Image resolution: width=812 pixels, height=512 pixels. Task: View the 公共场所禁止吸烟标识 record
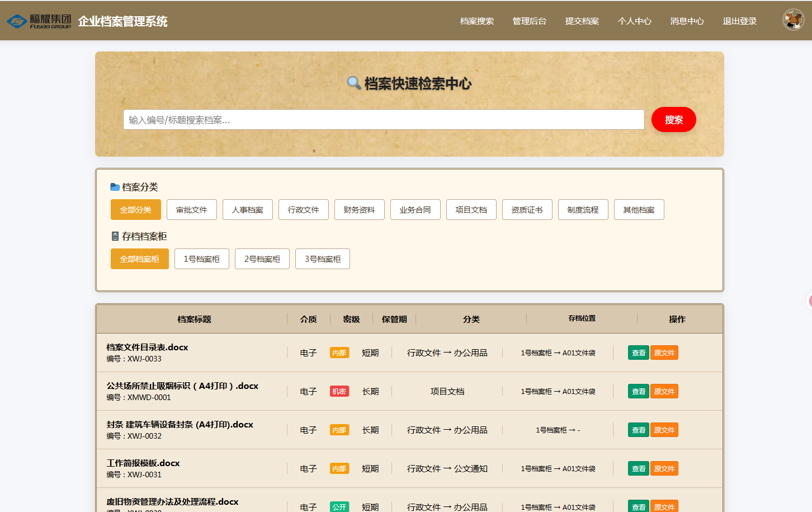click(639, 392)
